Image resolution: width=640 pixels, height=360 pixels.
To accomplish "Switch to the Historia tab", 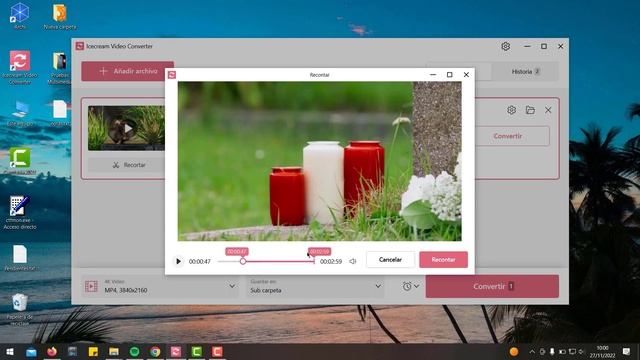I will [x=526, y=71].
